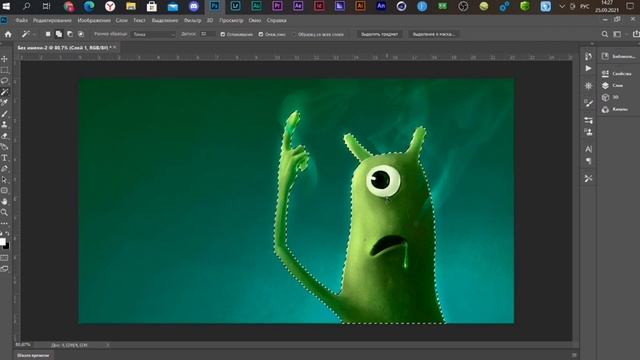Choose Intersect with Selection mode
The image size is (640, 360).
click(x=81, y=34)
